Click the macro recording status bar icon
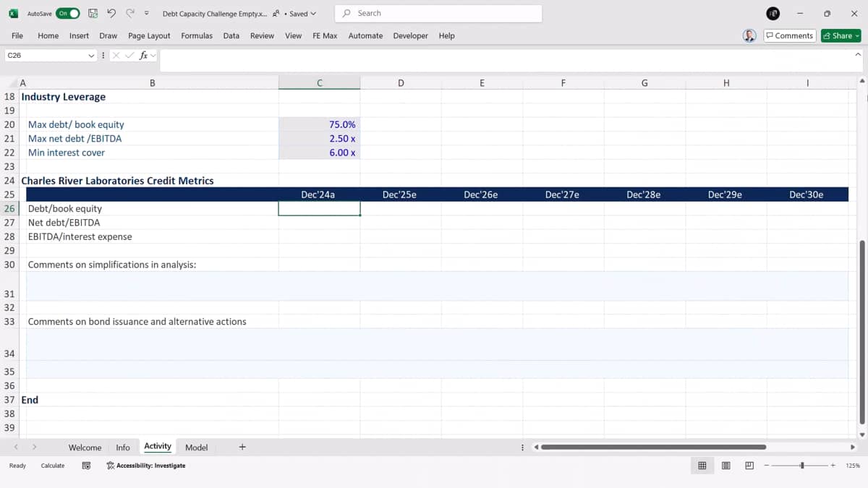This screenshot has width=868, height=488. (x=86, y=466)
